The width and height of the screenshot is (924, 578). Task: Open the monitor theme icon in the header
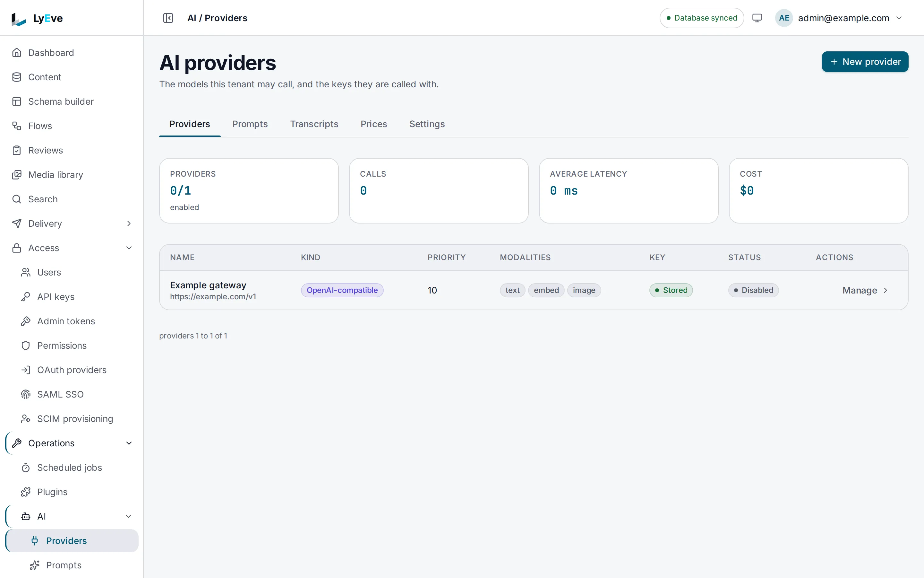tap(757, 18)
